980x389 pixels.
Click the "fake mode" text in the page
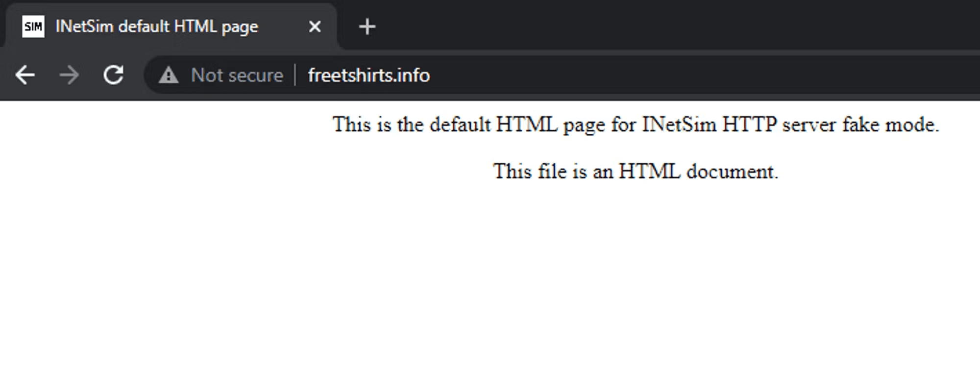(890, 124)
